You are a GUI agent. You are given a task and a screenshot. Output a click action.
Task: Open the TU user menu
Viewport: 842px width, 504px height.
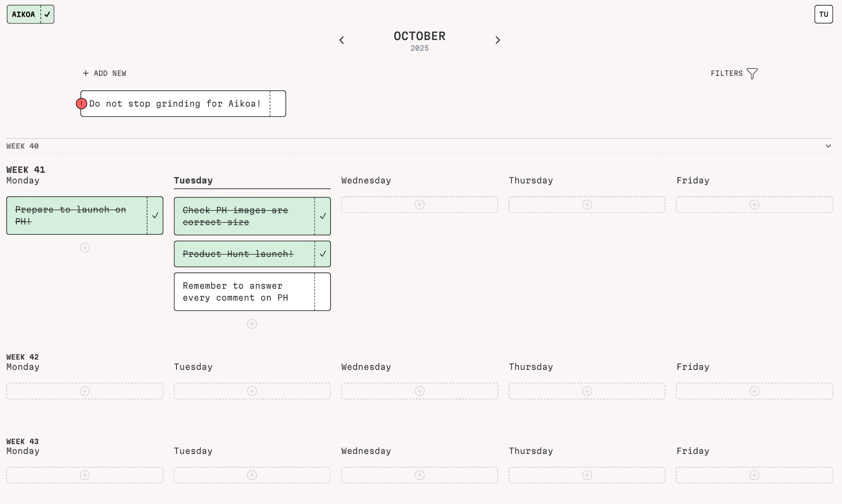coord(823,14)
